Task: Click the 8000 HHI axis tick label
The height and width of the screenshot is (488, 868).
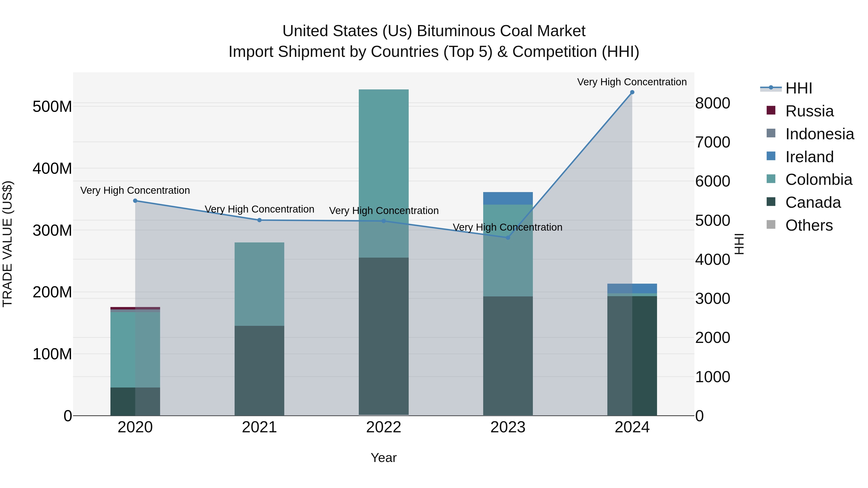Action: (713, 103)
